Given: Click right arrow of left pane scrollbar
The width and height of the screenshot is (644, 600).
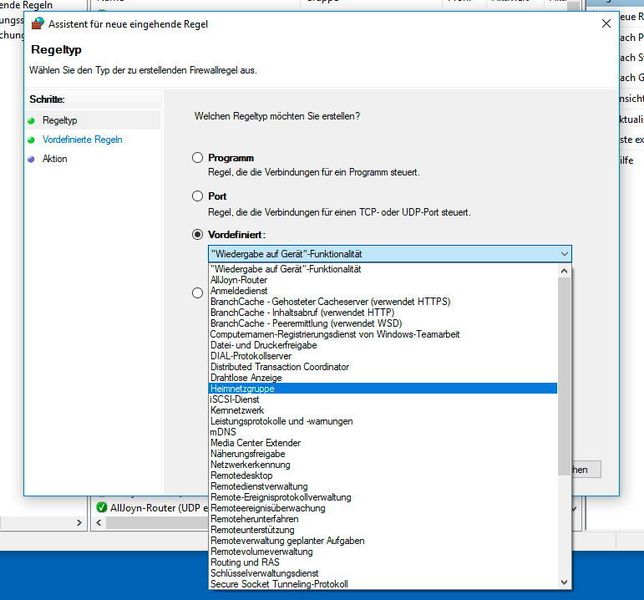Looking at the screenshot, I should (x=79, y=523).
